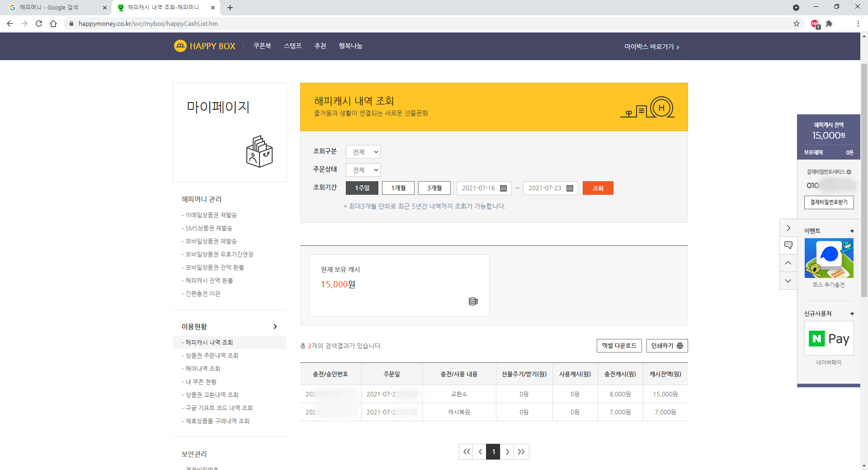Open the 토스 추가충전 event thumbnail
Image resolution: width=868 pixels, height=470 pixels.
[x=829, y=258]
